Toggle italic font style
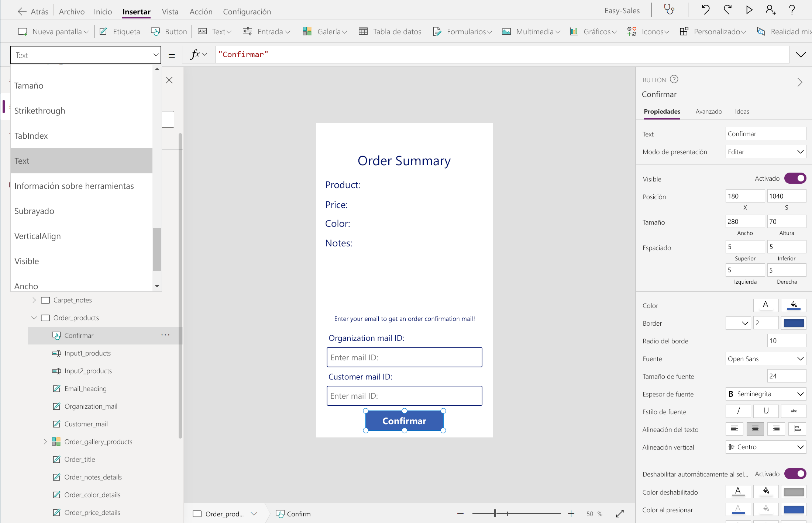Viewport: 812px width, 523px height. tap(738, 411)
